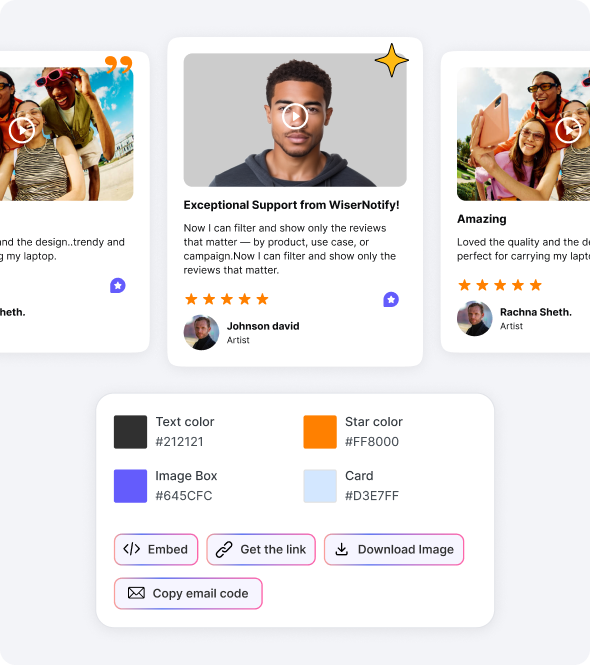Open the Card light blue swatch
Image resolution: width=590 pixels, height=665 pixels.
point(320,486)
